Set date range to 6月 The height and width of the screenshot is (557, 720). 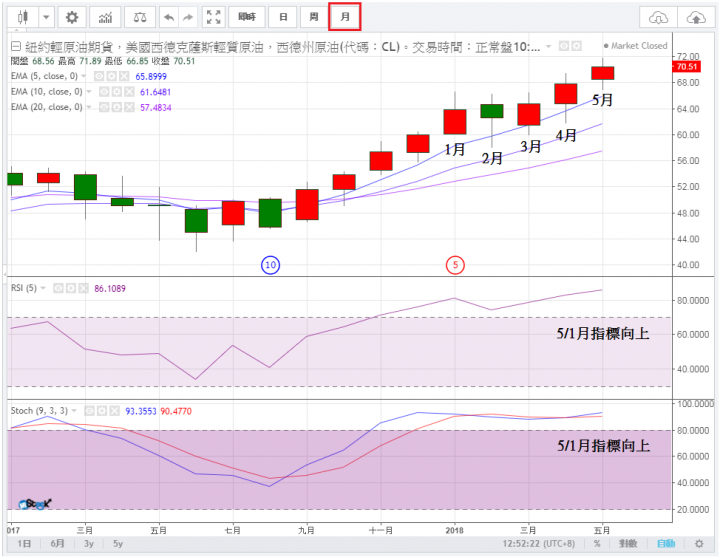click(x=57, y=544)
